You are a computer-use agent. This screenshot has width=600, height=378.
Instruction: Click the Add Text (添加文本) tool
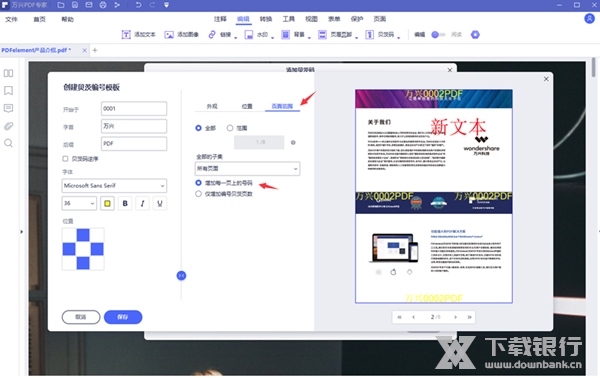click(139, 35)
